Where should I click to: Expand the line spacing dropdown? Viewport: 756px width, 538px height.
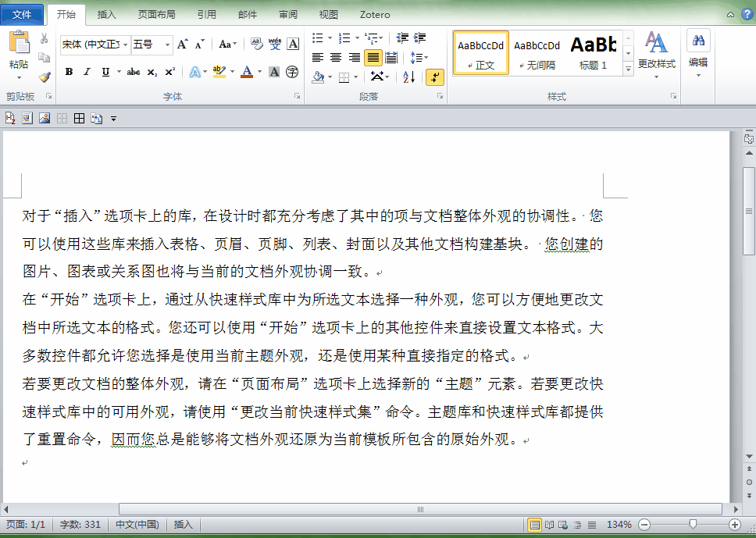click(419, 57)
